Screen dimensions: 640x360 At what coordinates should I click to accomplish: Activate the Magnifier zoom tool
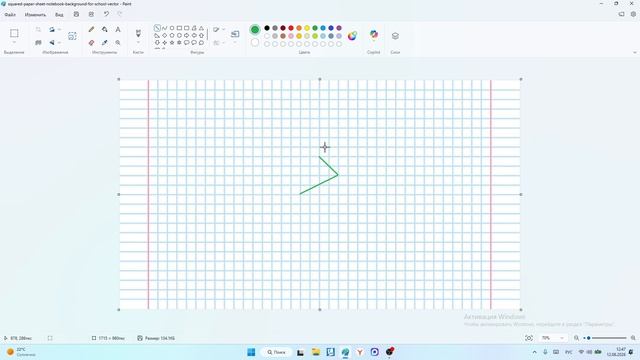118,42
